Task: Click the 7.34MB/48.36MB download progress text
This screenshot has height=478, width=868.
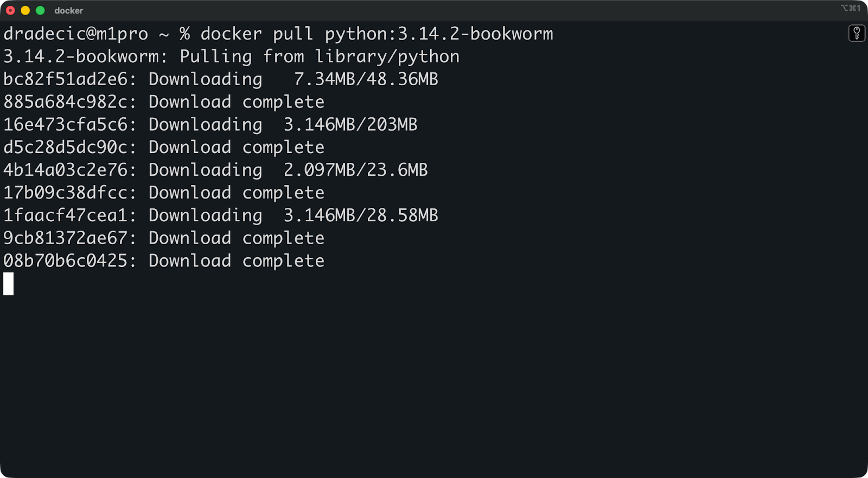Action: pyautogui.click(x=366, y=79)
